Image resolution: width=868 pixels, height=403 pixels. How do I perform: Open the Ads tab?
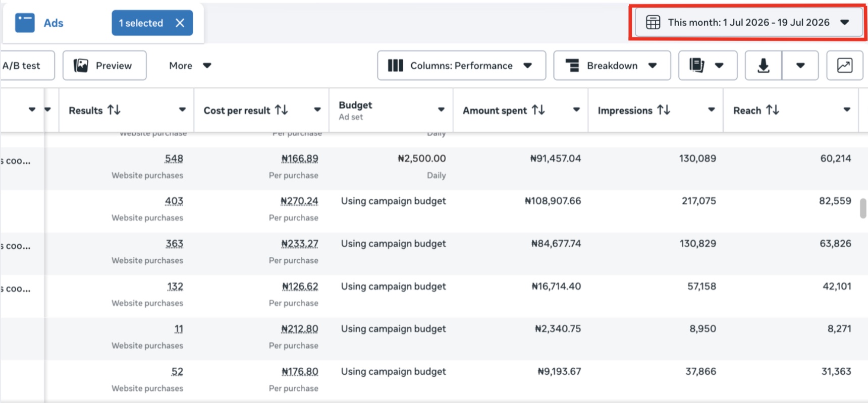(39, 23)
